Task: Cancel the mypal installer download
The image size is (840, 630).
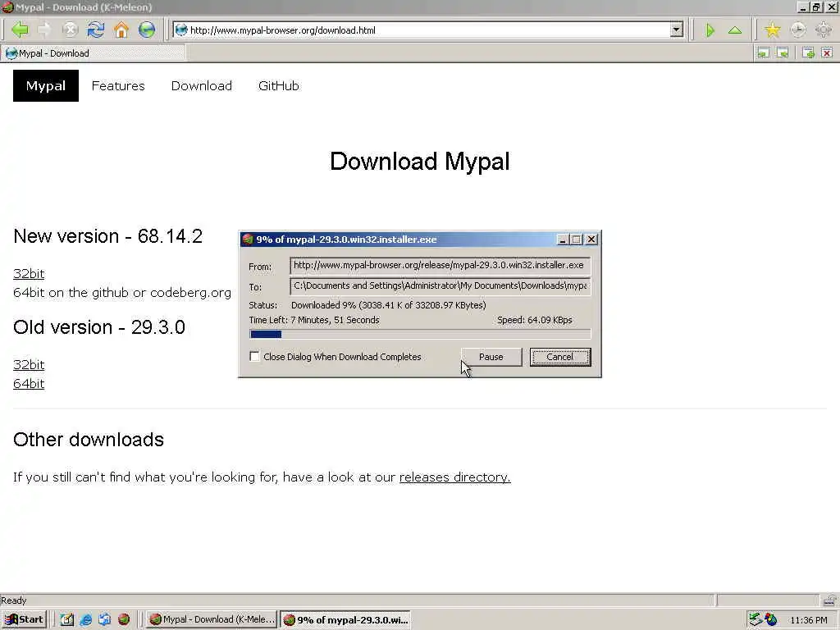Action: (x=559, y=357)
